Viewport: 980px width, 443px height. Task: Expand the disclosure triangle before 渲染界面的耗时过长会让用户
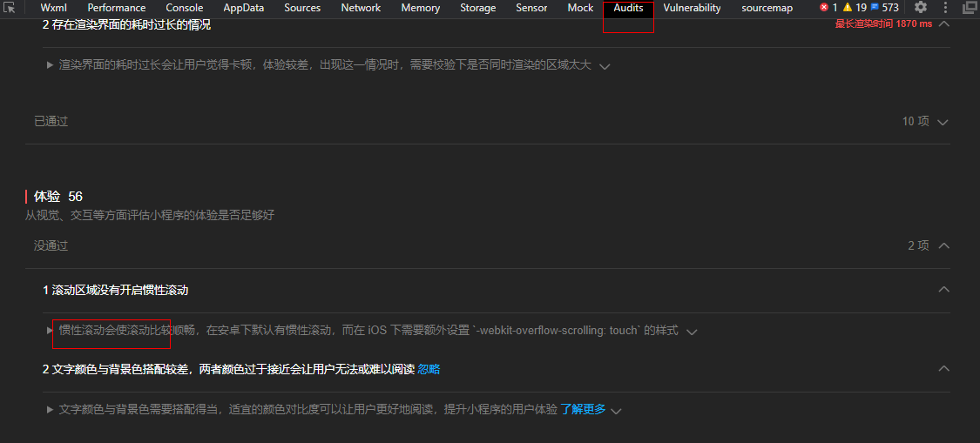point(50,65)
